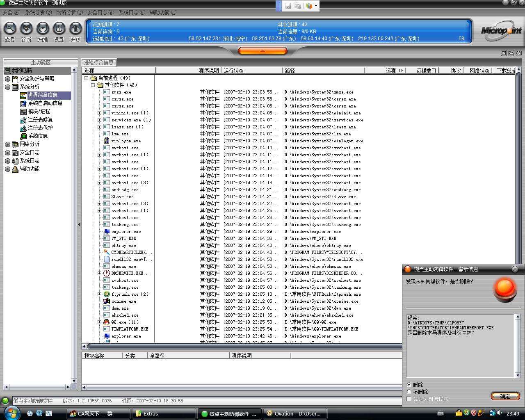Click the green status orb in status bar

pos(5,401)
